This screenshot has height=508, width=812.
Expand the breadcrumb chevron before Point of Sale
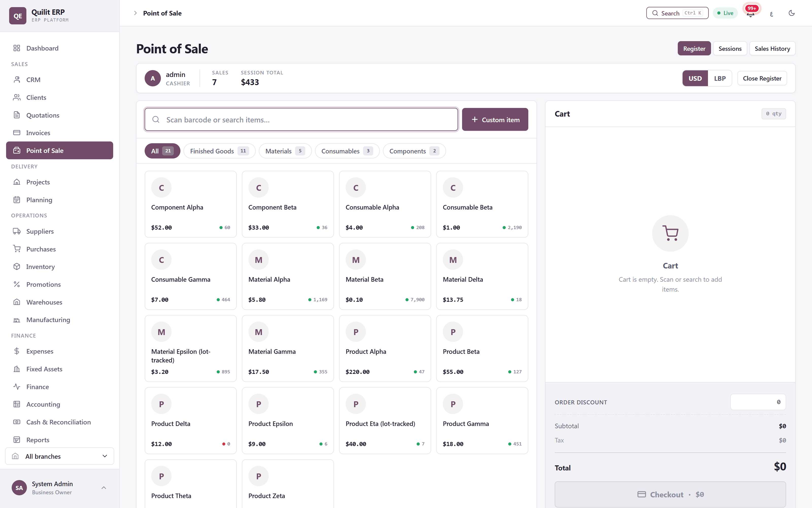coord(135,13)
